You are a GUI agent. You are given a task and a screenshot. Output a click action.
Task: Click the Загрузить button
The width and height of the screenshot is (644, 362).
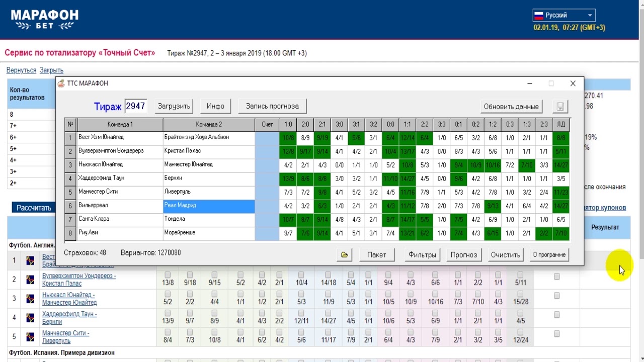(174, 106)
